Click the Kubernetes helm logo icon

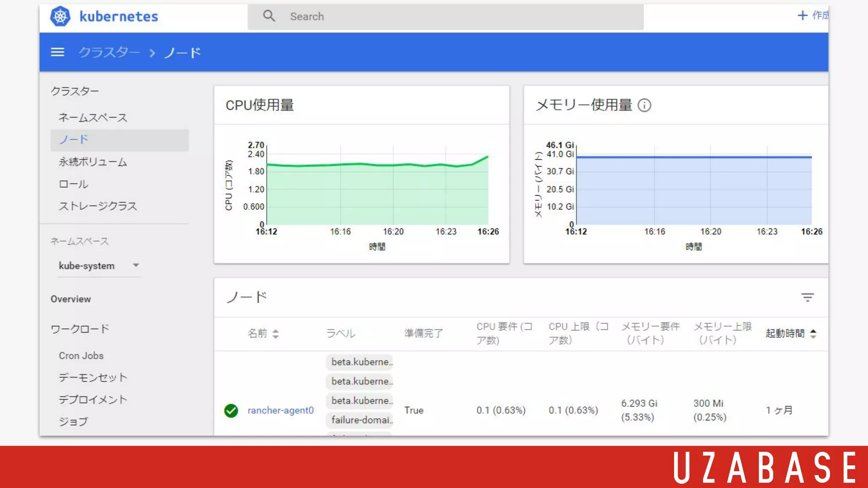(x=60, y=16)
